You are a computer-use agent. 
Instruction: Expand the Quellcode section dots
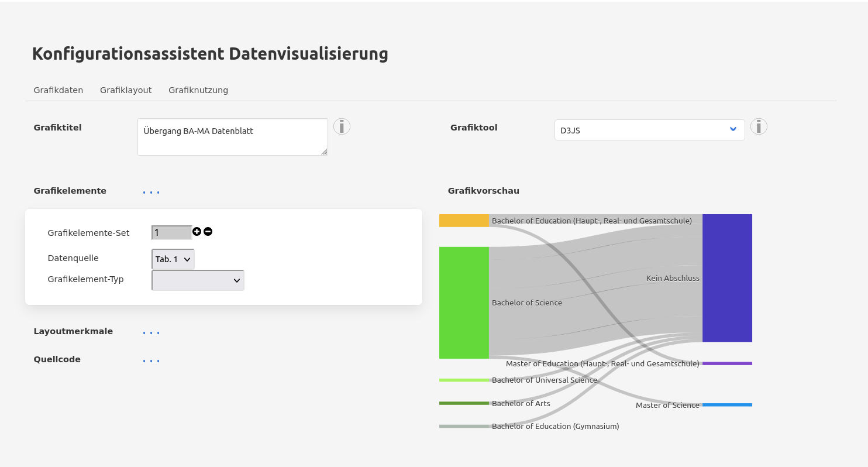(151, 360)
